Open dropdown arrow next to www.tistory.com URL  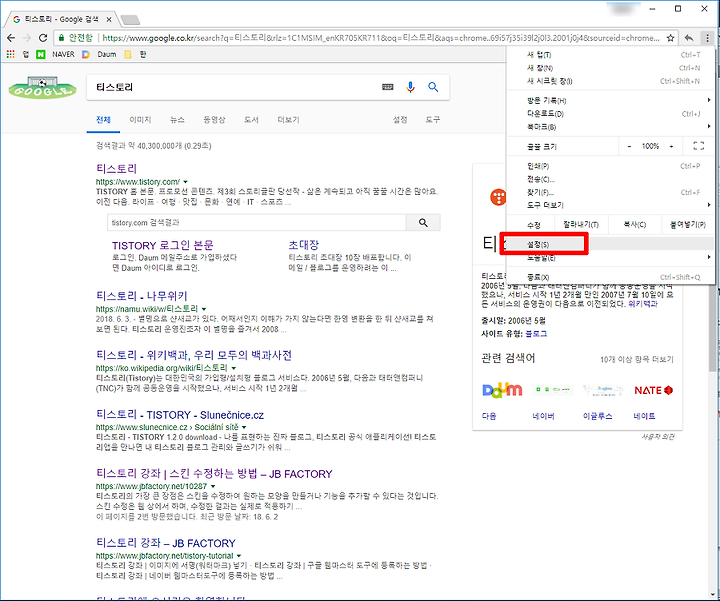point(185,182)
